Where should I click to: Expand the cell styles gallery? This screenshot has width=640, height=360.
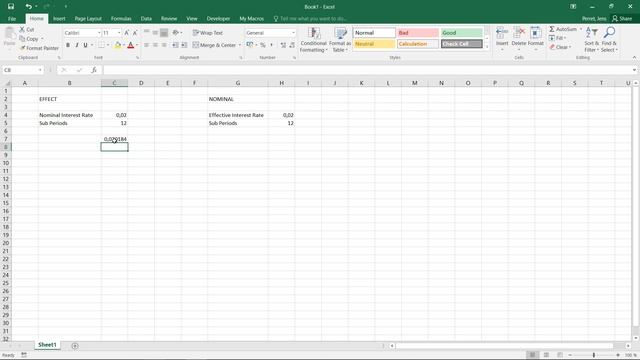(487, 47)
